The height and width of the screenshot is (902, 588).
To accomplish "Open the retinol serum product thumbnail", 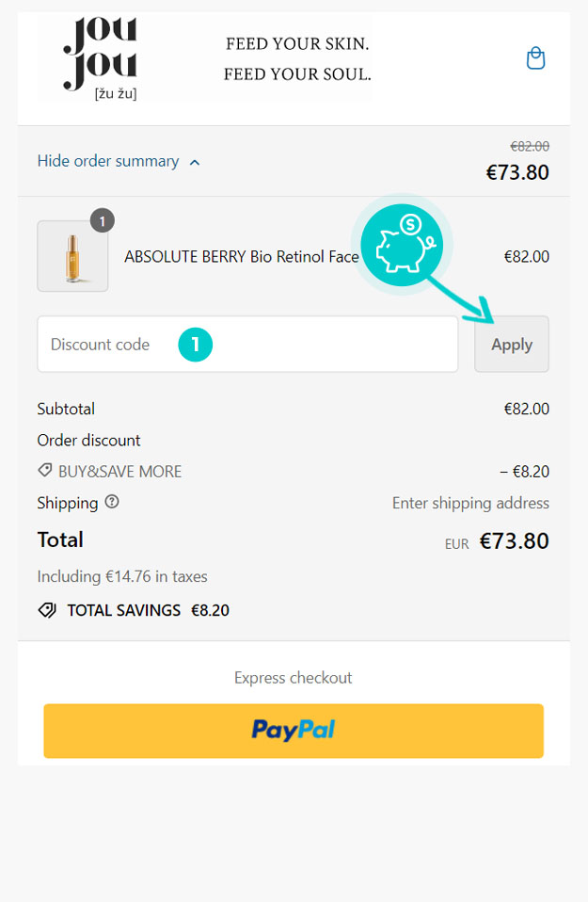I will click(x=72, y=256).
